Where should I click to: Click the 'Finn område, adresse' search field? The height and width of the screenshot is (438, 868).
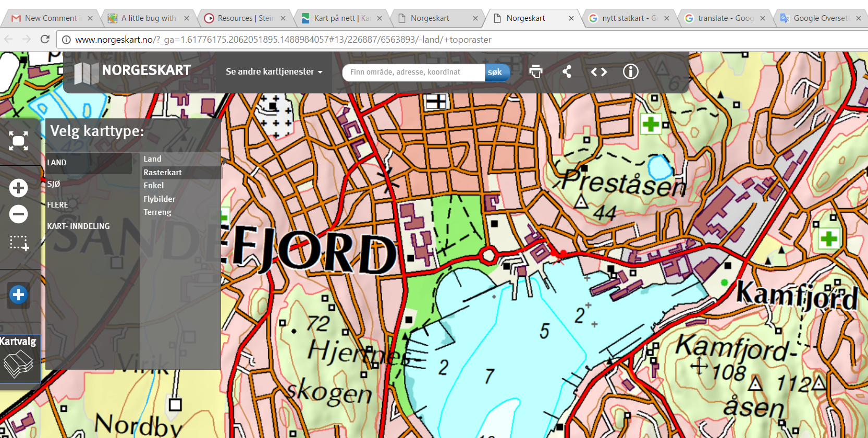(413, 72)
